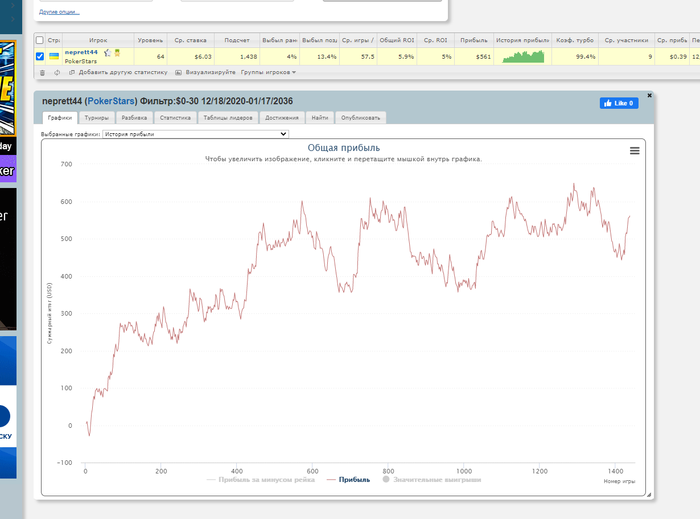The width and height of the screenshot is (700, 519).
Task: Sort by the Общий ROI column header
Action: click(397, 40)
